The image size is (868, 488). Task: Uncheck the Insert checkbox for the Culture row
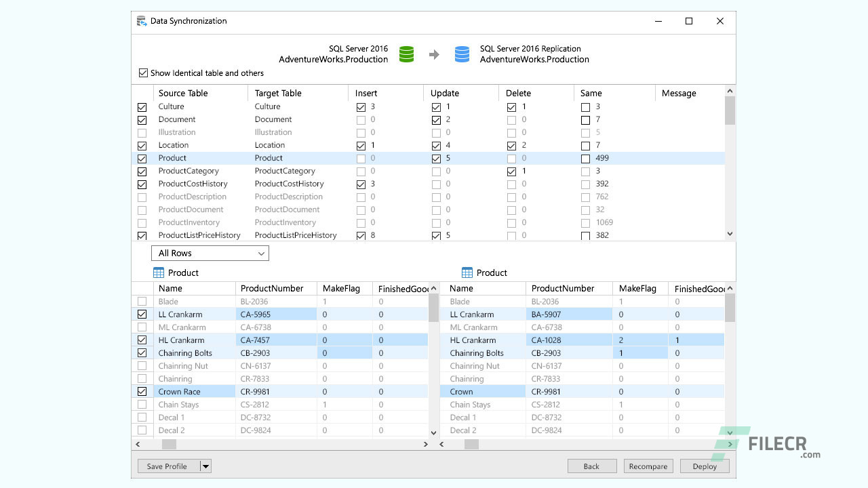(x=361, y=107)
